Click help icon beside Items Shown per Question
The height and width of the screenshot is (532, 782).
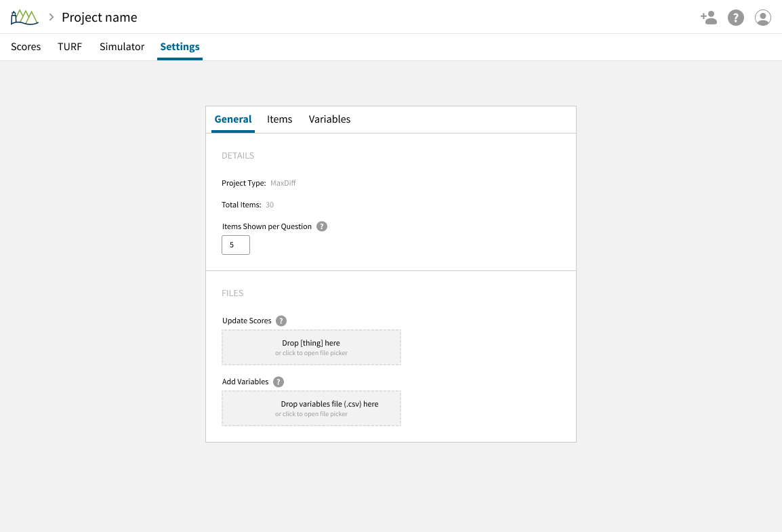click(x=322, y=226)
